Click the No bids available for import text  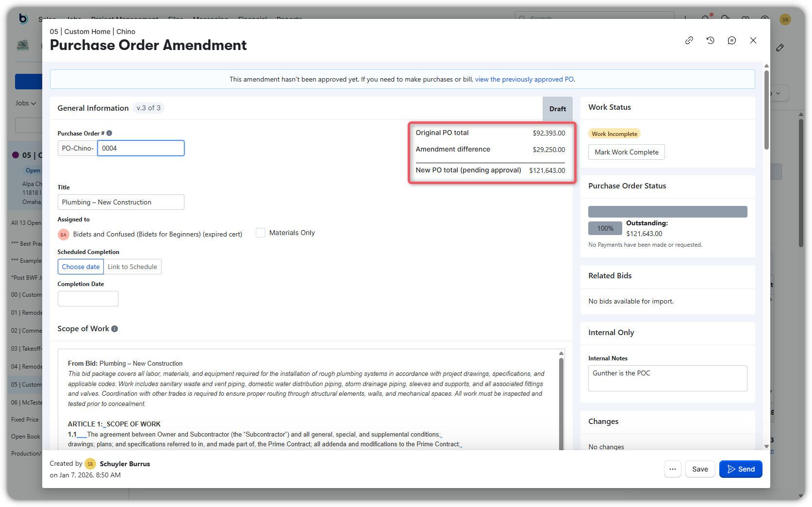[630, 301]
